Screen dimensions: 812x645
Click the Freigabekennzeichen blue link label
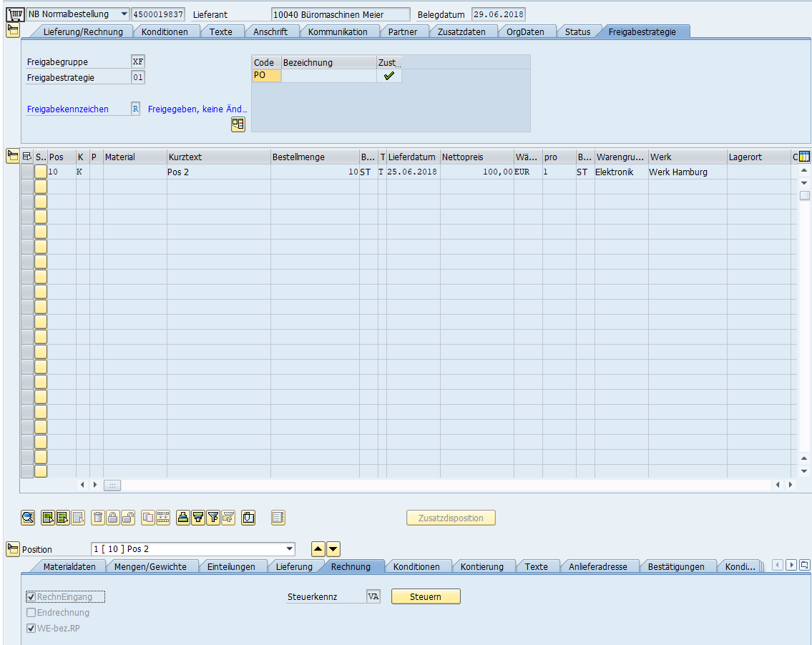(x=68, y=109)
